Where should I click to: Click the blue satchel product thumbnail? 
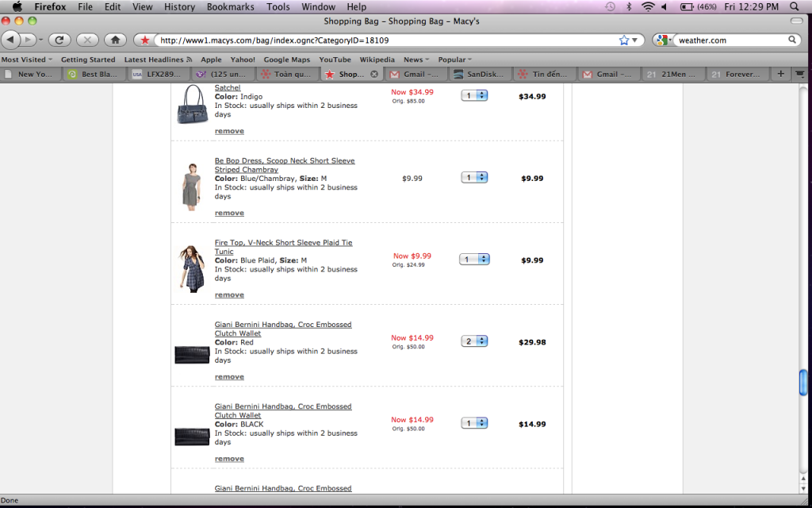click(192, 105)
